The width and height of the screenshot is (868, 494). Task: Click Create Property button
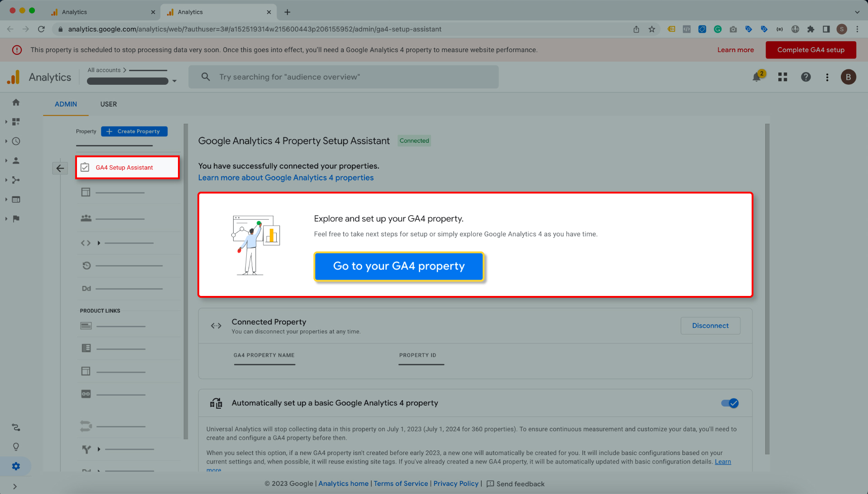[x=134, y=131]
